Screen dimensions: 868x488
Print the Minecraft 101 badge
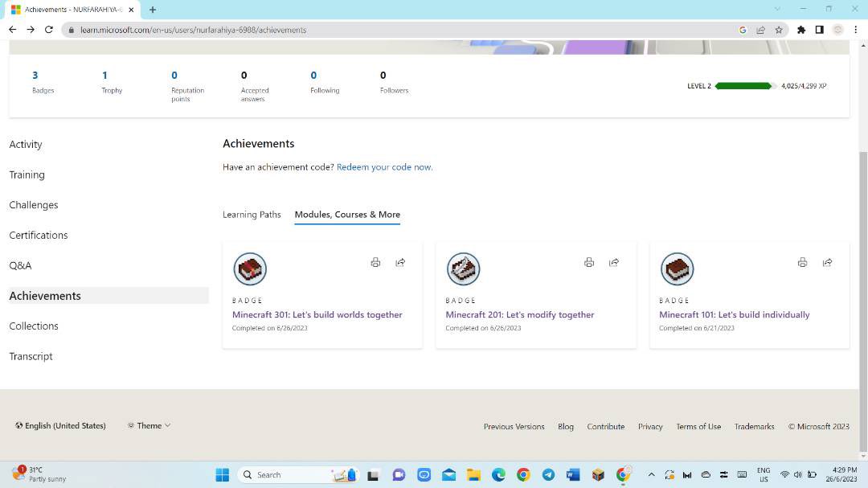pyautogui.click(x=802, y=262)
